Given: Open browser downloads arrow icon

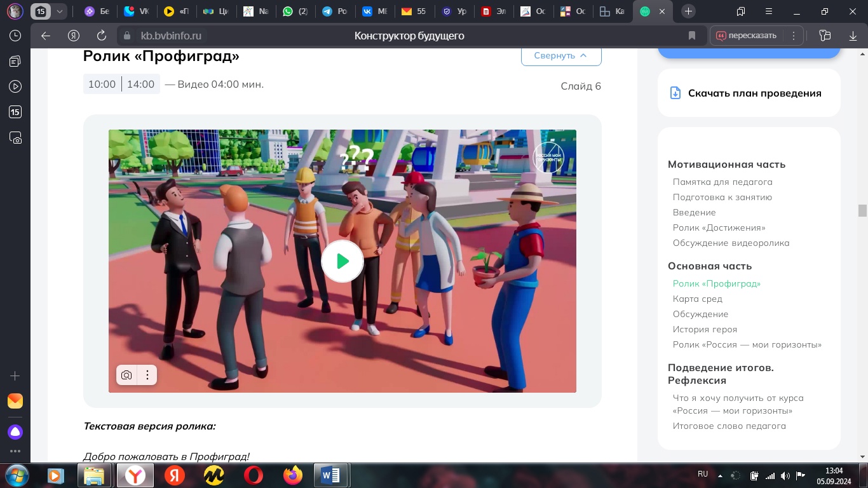Looking at the screenshot, I should tap(853, 36).
